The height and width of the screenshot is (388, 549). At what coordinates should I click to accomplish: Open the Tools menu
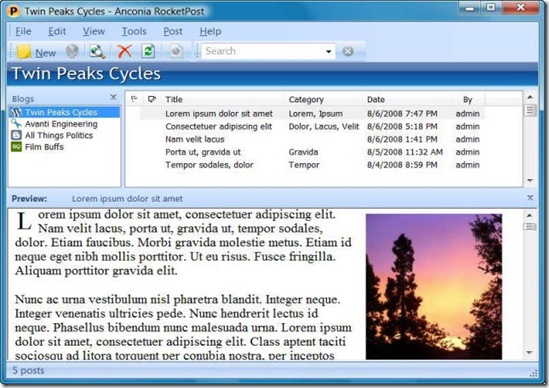pos(134,32)
